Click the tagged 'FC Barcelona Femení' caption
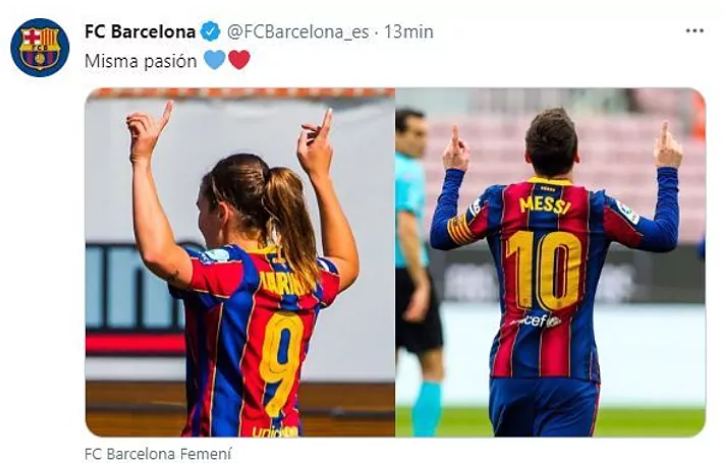 [158, 454]
